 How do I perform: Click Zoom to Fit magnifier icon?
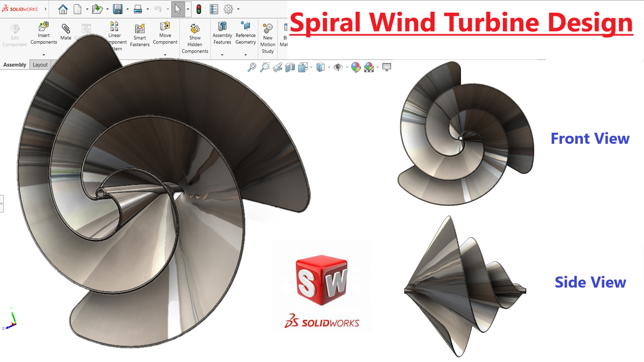[252, 67]
